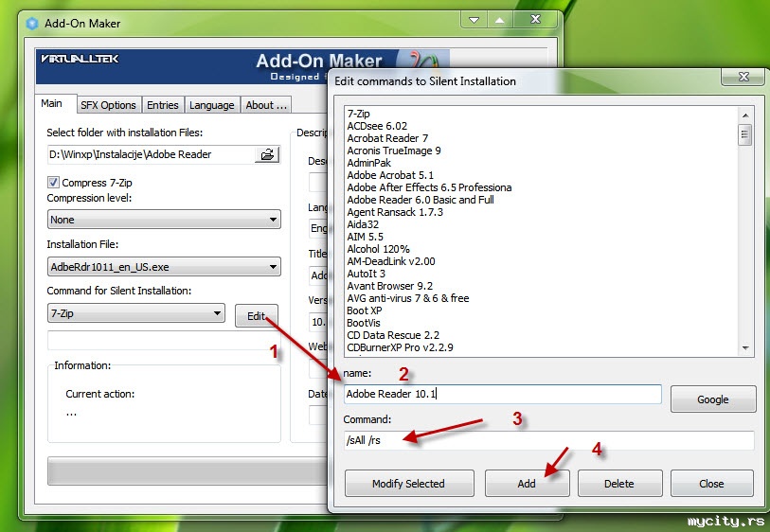Click the browse folder icon for installation files
Image resolution: width=770 pixels, height=532 pixels.
267,154
